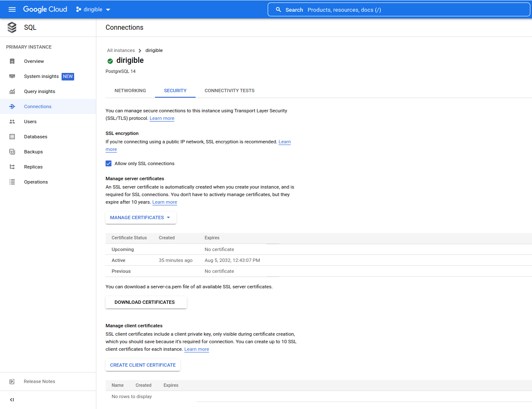The image size is (532, 409).
Task: Open Learn more link about server certificates
Action: [x=165, y=202]
